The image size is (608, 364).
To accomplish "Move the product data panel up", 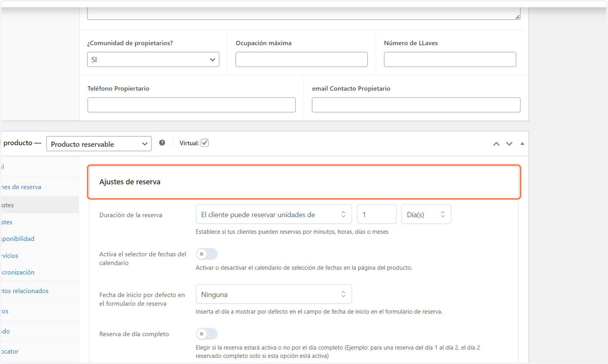I will point(497,144).
